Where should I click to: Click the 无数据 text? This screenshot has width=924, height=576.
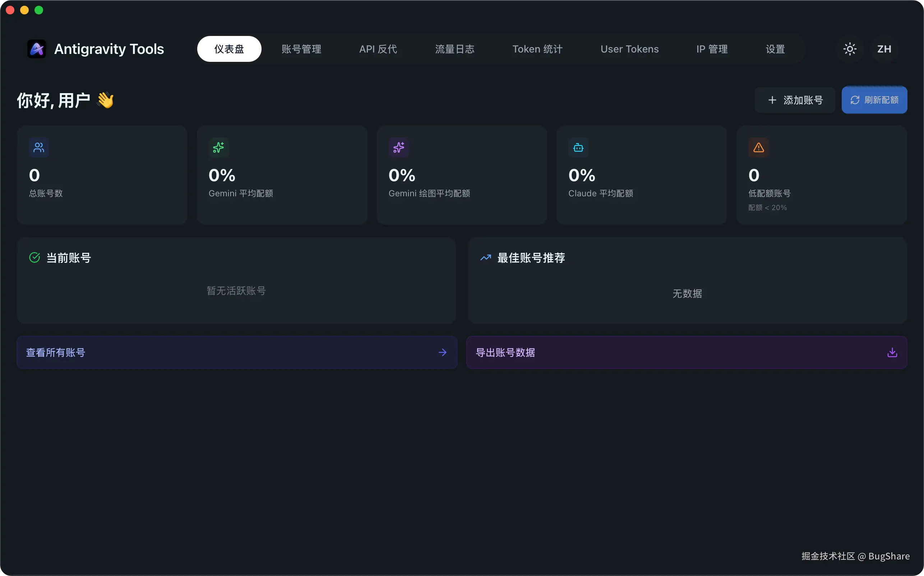tap(687, 293)
